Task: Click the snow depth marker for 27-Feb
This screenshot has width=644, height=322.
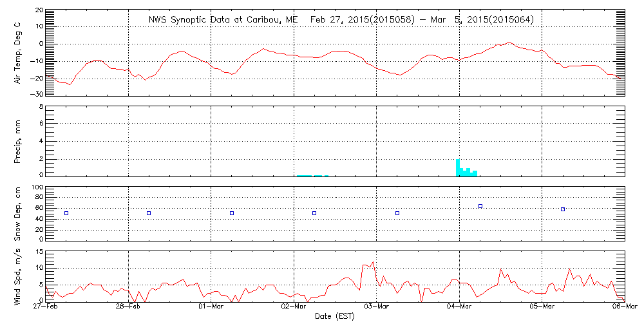Action: (x=66, y=213)
